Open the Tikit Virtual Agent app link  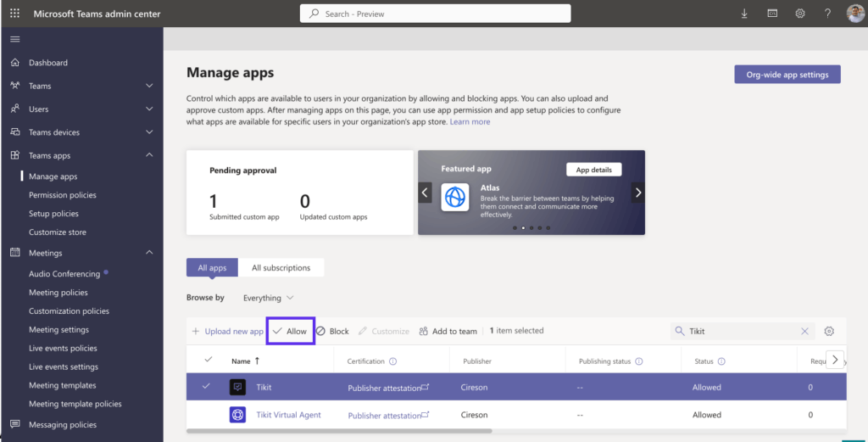pos(288,414)
